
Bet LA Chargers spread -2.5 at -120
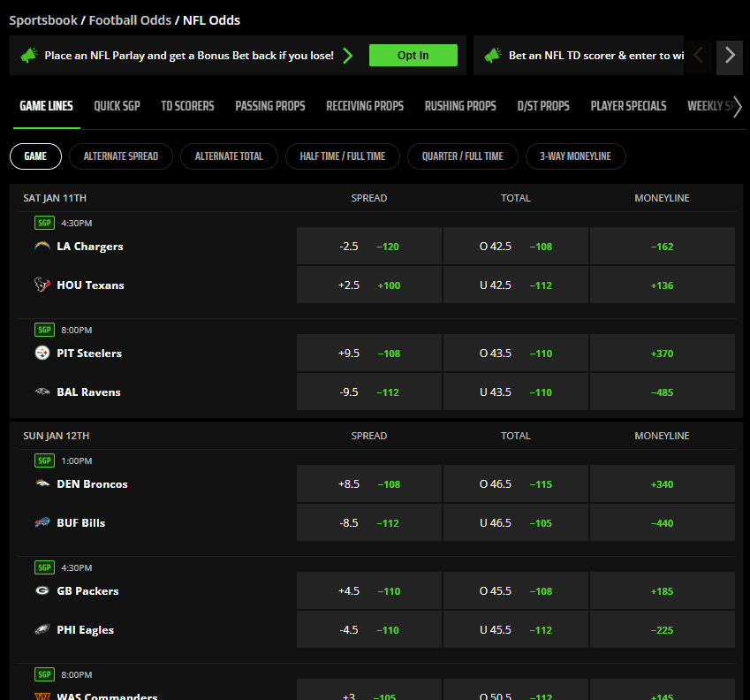coord(369,247)
